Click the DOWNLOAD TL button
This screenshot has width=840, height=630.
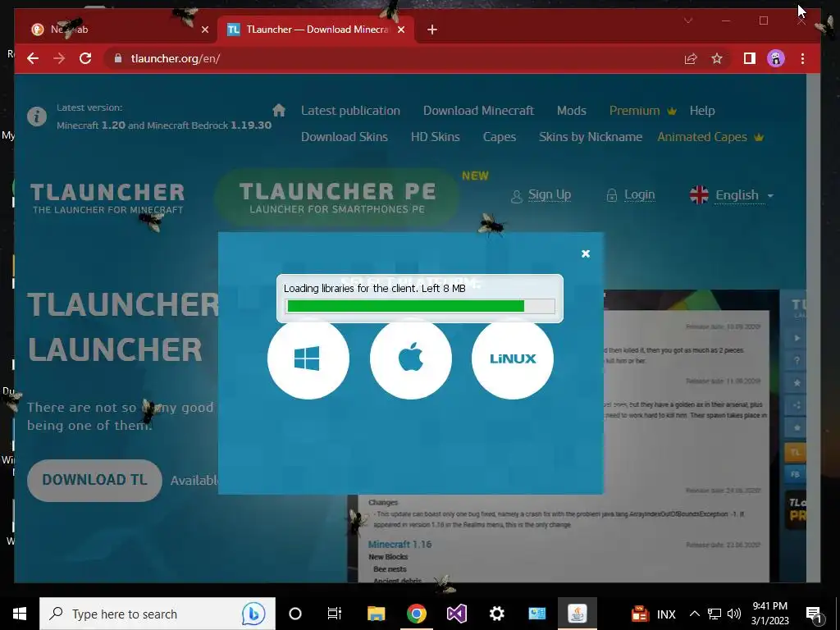coord(94,480)
